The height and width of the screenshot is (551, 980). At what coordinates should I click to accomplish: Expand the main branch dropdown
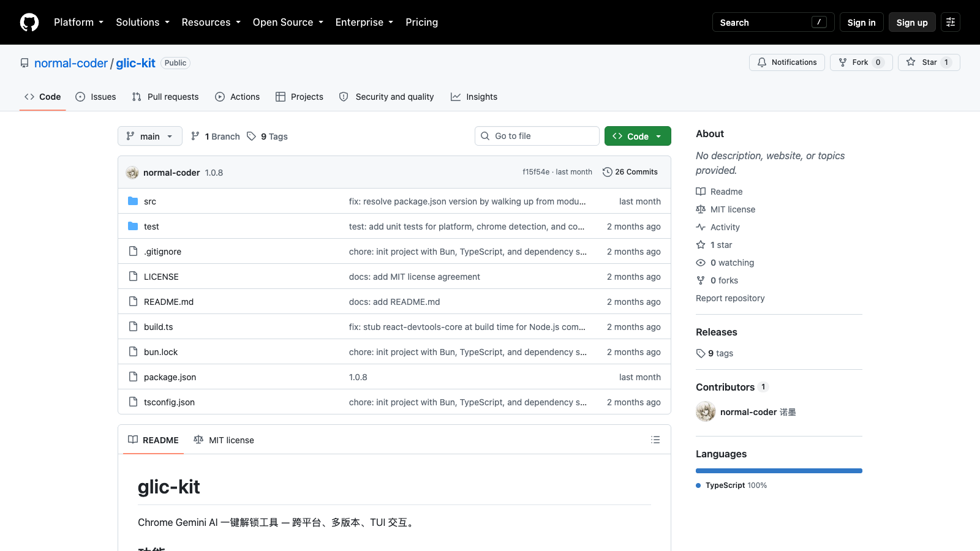(x=150, y=136)
